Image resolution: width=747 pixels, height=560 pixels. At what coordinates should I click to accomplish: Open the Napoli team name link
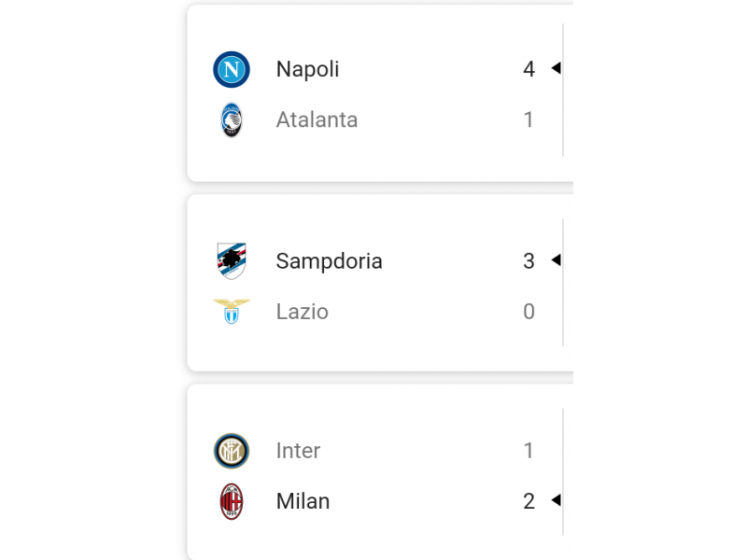[308, 69]
